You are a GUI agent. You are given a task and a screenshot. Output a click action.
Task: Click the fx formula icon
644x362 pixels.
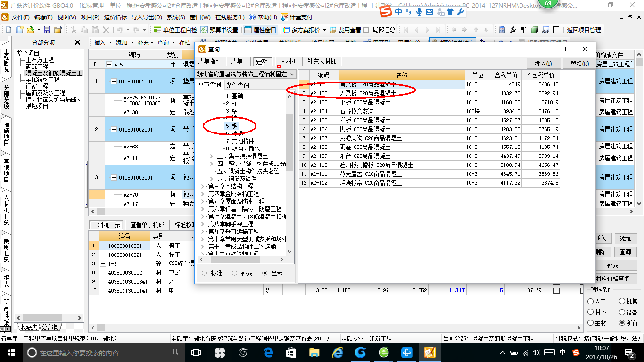point(513,30)
